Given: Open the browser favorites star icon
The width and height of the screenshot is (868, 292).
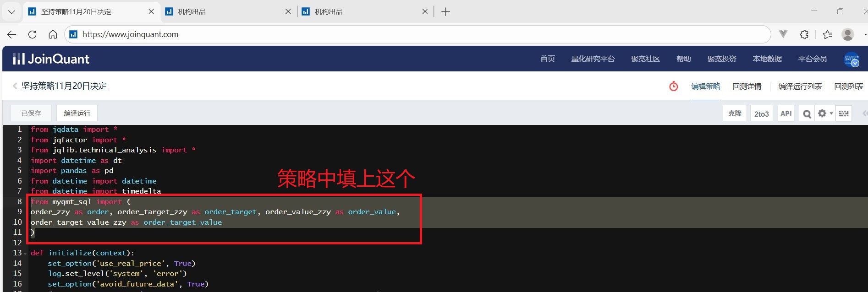Looking at the screenshot, I should point(827,34).
